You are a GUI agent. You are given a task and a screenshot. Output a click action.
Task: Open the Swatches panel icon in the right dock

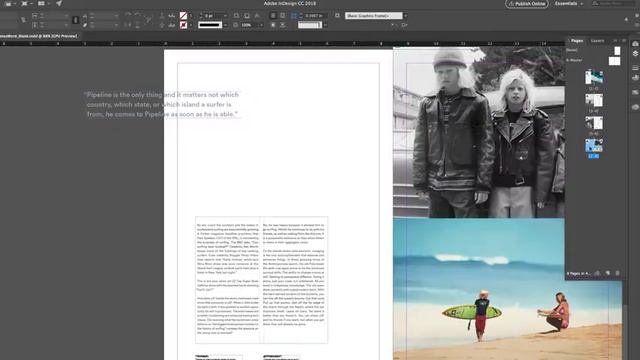click(x=635, y=93)
